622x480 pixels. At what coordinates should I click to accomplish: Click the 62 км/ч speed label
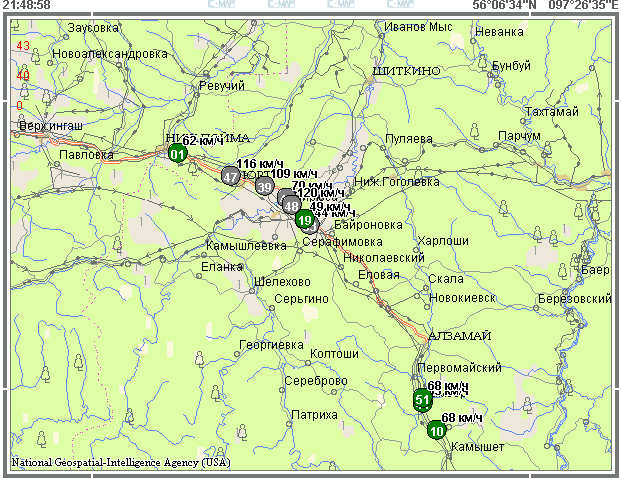[x=203, y=141]
